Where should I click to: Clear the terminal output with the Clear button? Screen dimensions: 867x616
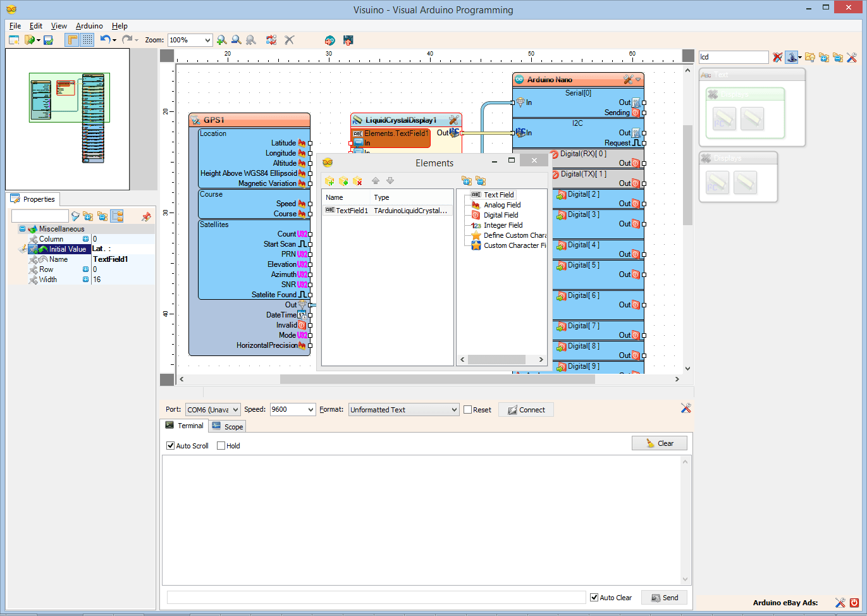click(x=659, y=443)
